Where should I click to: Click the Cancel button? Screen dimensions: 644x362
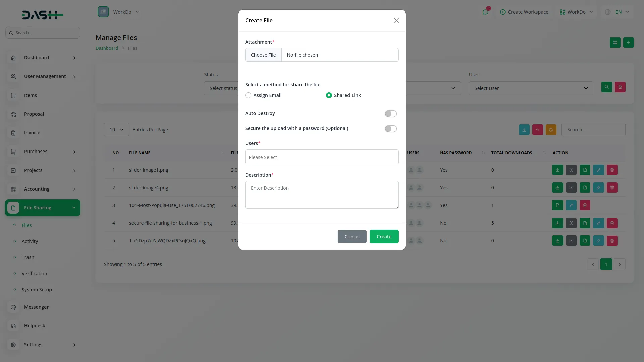point(352,237)
